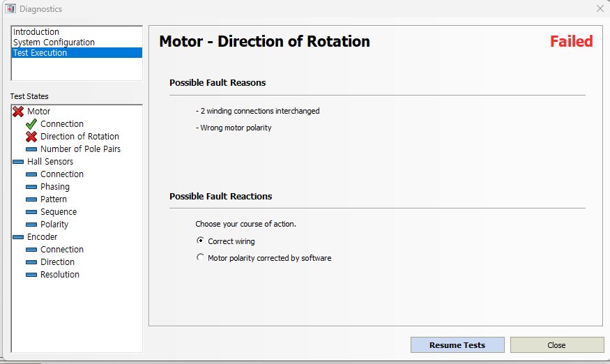Click the green checkmark beside Motor Connection
This screenshot has height=364, width=610.
(x=31, y=124)
